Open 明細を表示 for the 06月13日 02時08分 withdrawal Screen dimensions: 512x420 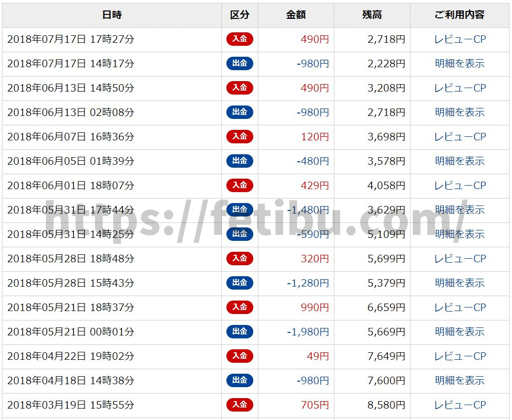[460, 112]
